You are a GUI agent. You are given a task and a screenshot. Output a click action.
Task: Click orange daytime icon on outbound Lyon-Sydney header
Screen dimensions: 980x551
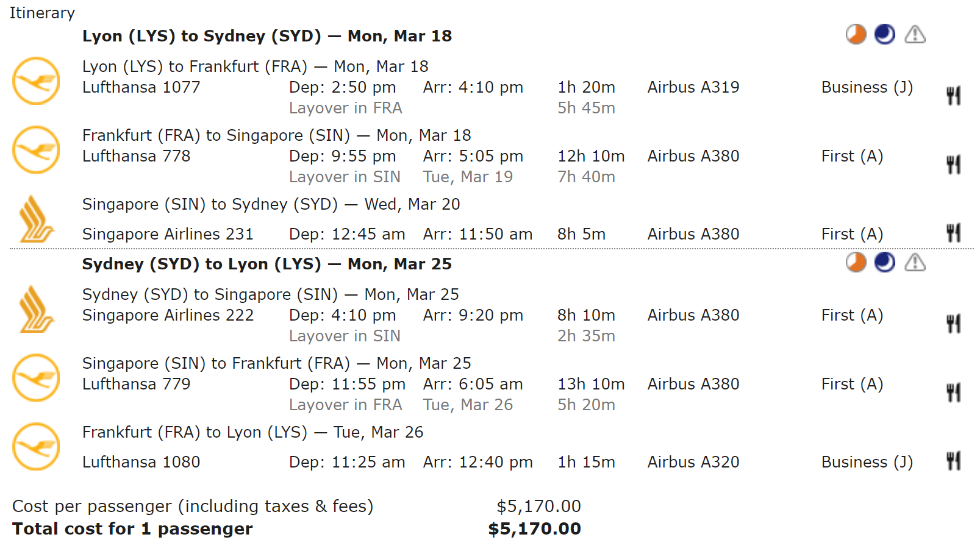click(856, 35)
